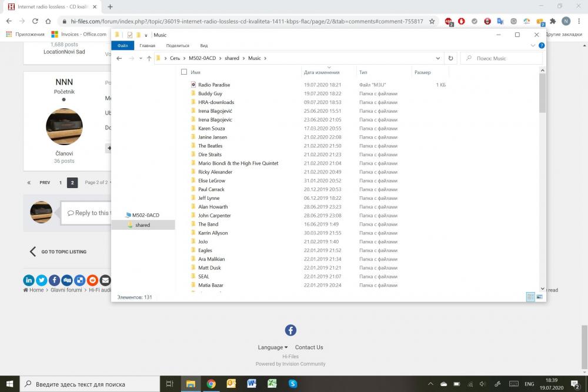Select the Dire Straits folder

[210, 155]
